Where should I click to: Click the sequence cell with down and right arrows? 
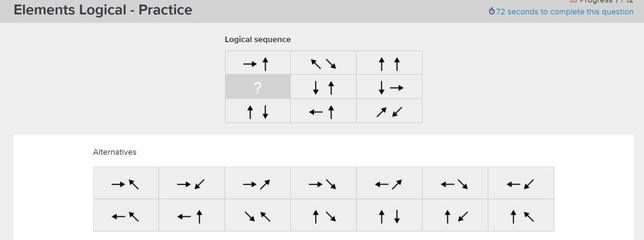[389, 87]
